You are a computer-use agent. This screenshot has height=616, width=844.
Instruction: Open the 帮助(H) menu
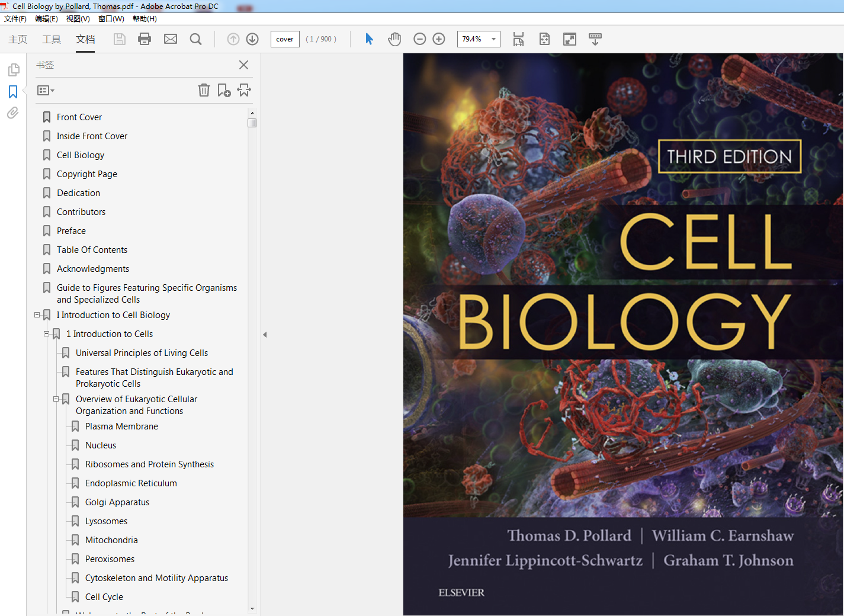click(145, 19)
